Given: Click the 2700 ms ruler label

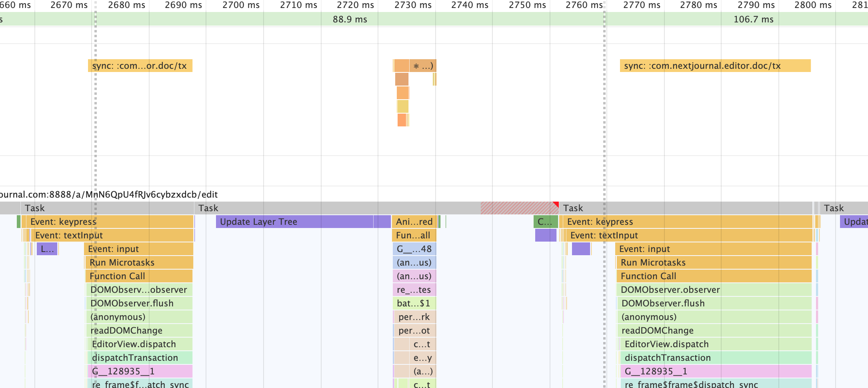Looking at the screenshot, I should coord(241,5).
